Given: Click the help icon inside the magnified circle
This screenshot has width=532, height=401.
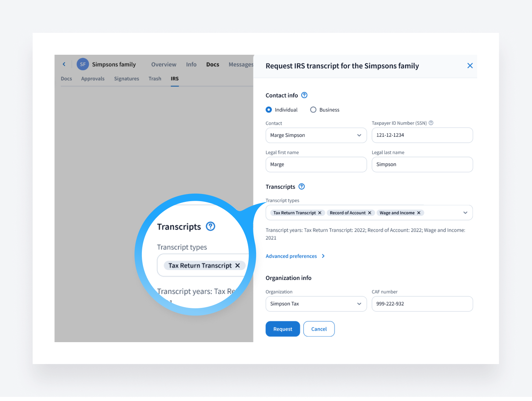Looking at the screenshot, I should click(210, 226).
